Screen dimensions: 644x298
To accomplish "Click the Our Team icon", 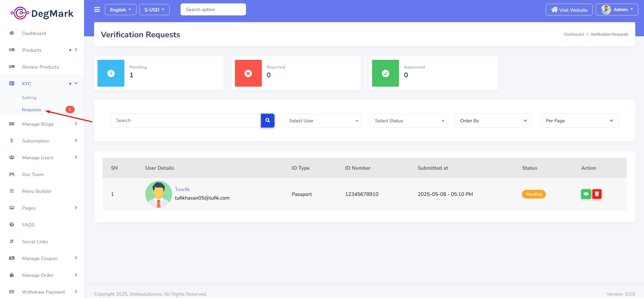I will pos(12,174).
